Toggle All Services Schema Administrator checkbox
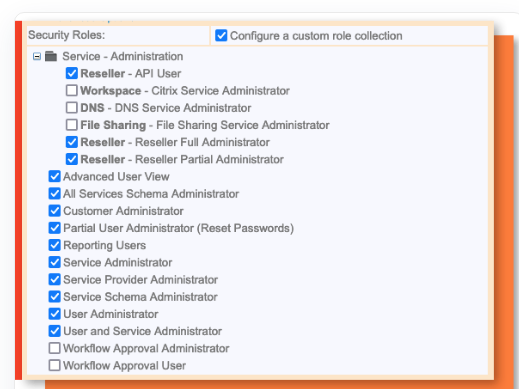 (x=54, y=193)
